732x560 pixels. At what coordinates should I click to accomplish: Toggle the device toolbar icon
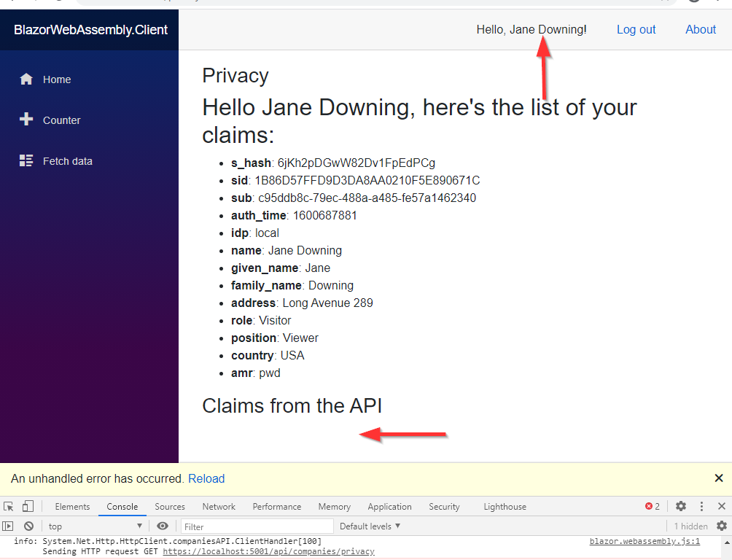tap(28, 507)
